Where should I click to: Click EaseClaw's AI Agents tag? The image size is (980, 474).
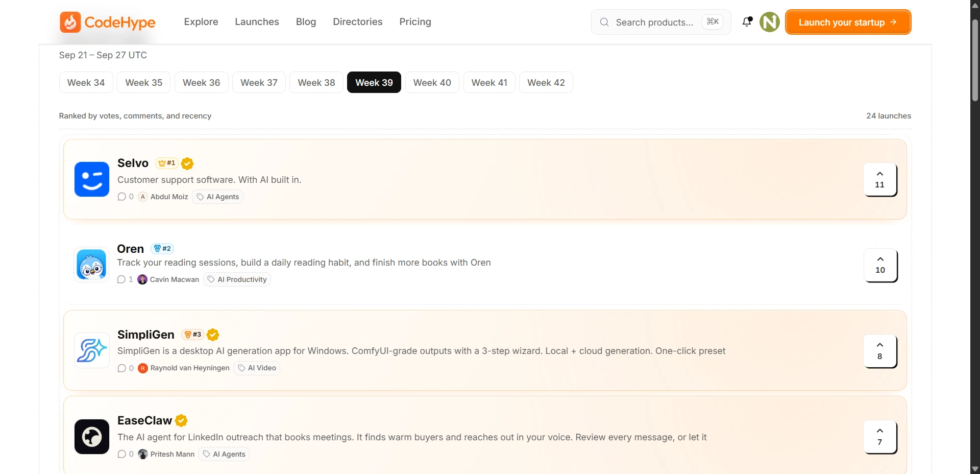tap(224, 454)
